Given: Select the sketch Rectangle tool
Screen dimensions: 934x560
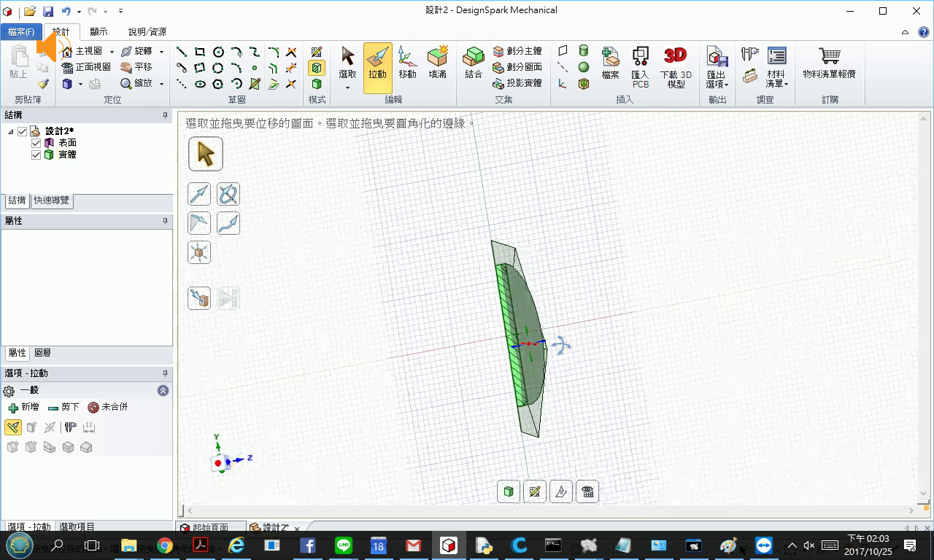Looking at the screenshot, I should [200, 52].
